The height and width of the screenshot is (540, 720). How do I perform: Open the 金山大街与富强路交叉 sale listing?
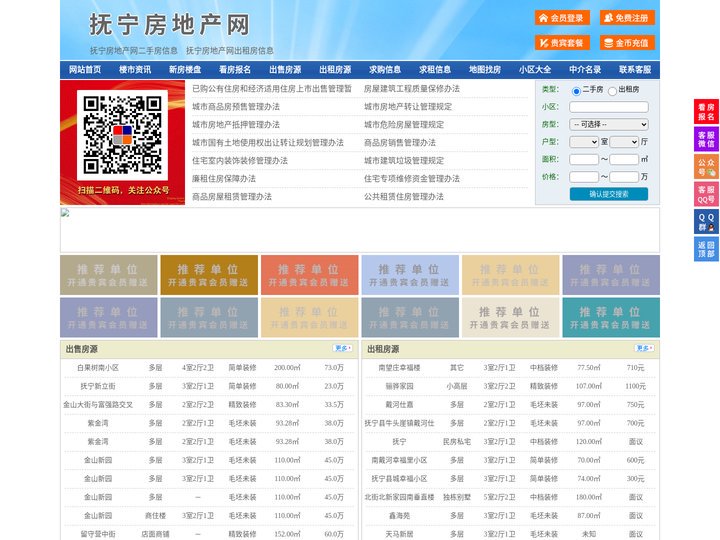point(98,405)
